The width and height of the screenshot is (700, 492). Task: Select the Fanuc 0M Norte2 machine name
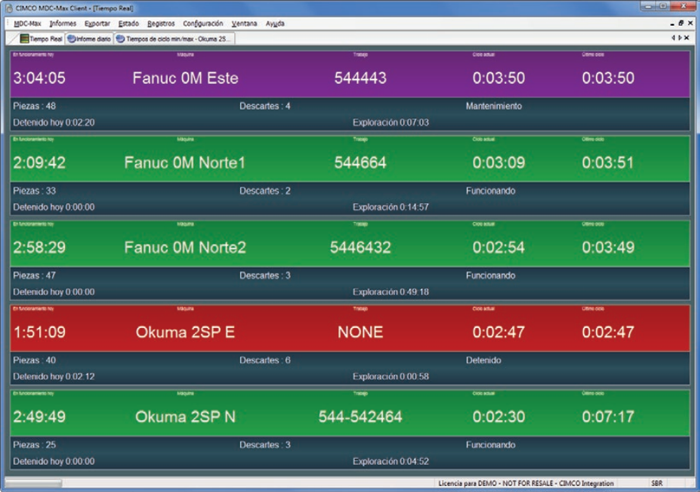pyautogui.click(x=185, y=247)
